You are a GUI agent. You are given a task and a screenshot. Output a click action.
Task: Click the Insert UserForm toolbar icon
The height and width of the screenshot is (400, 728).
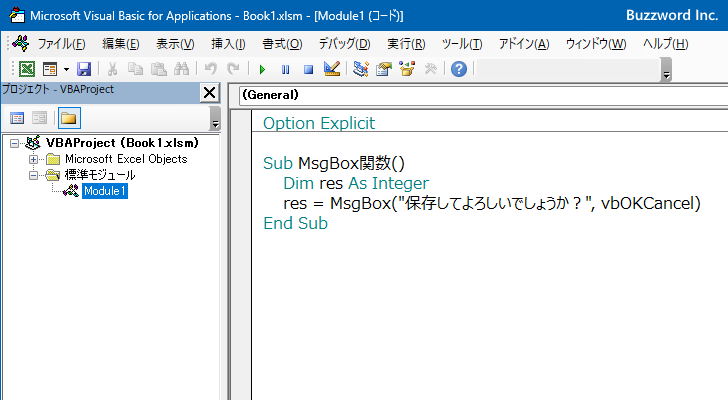click(x=50, y=69)
